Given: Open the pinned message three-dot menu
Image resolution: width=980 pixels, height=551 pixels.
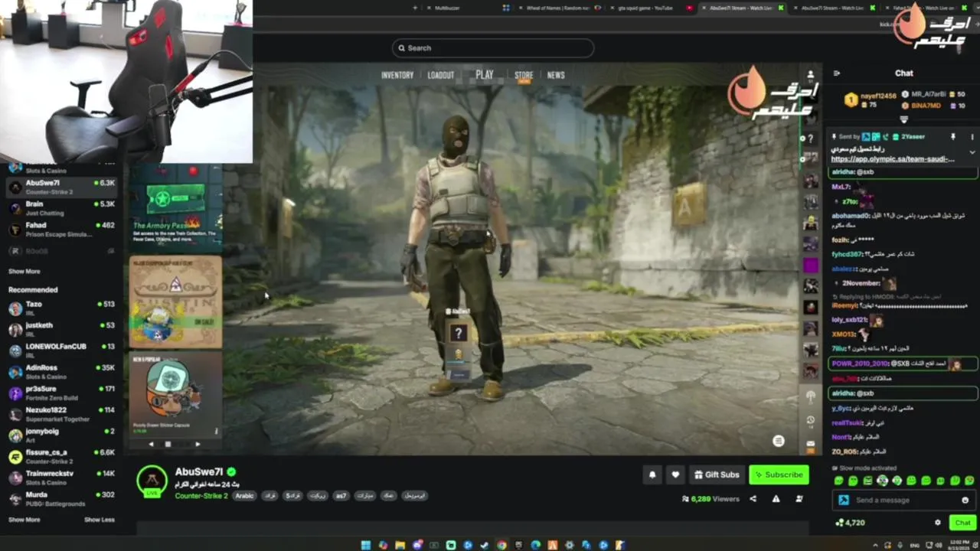Looking at the screenshot, I should (972, 137).
